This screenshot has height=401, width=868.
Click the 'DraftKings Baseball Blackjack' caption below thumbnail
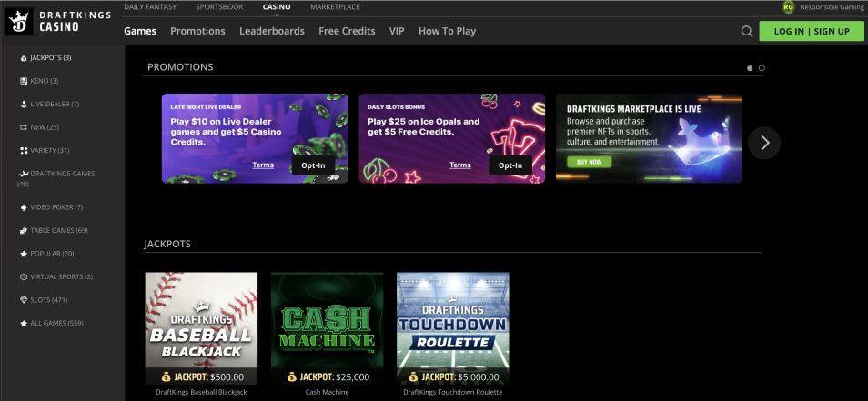click(201, 392)
